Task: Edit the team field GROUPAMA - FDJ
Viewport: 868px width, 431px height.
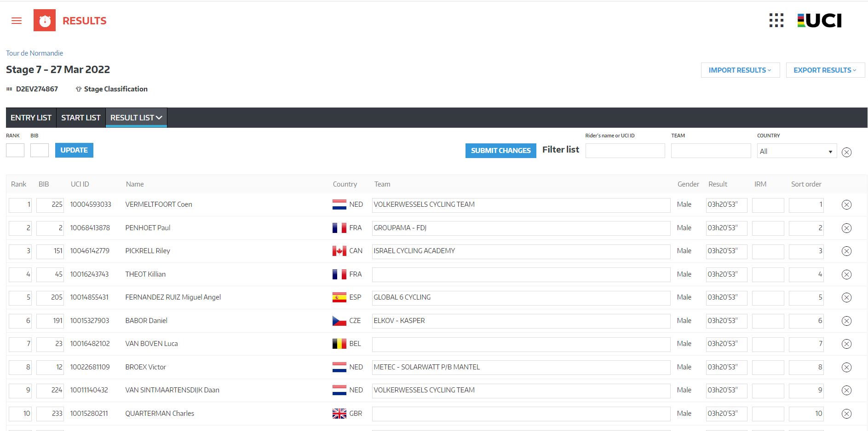Action: [x=521, y=228]
